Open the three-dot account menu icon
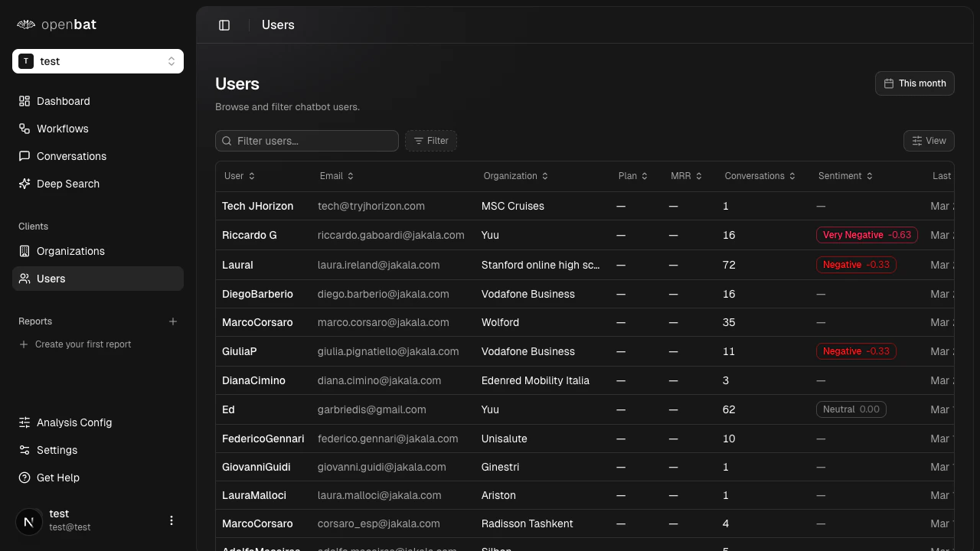Screen dimensions: 980x551 [171, 520]
